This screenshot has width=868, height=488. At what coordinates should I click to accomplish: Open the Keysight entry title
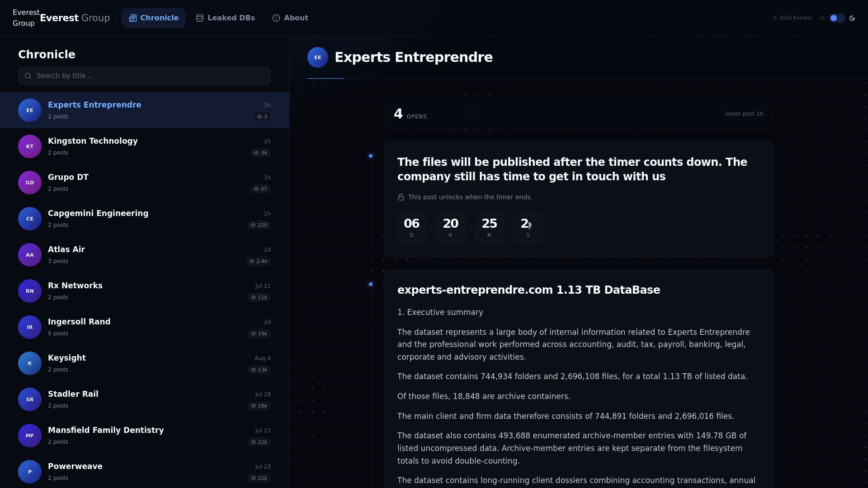point(67,358)
